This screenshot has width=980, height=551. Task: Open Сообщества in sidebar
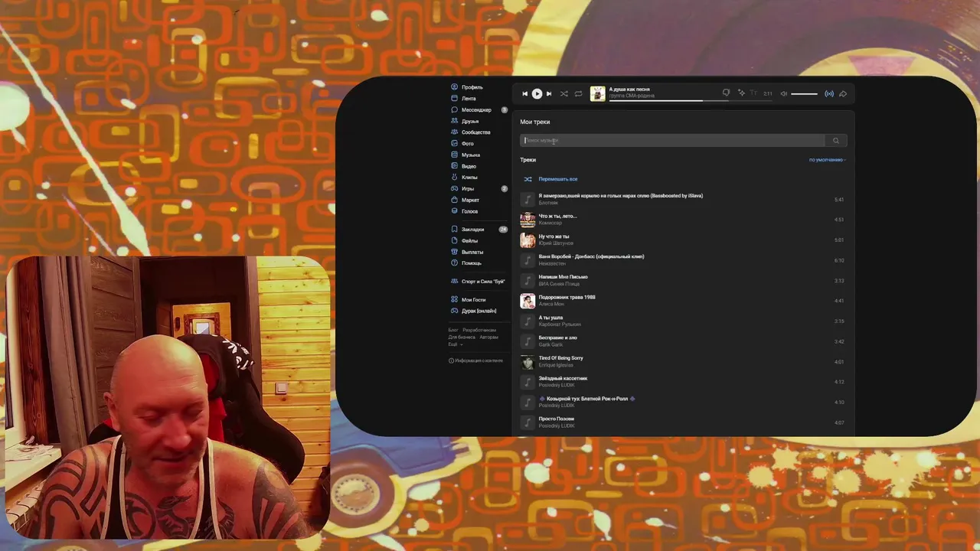tap(475, 132)
